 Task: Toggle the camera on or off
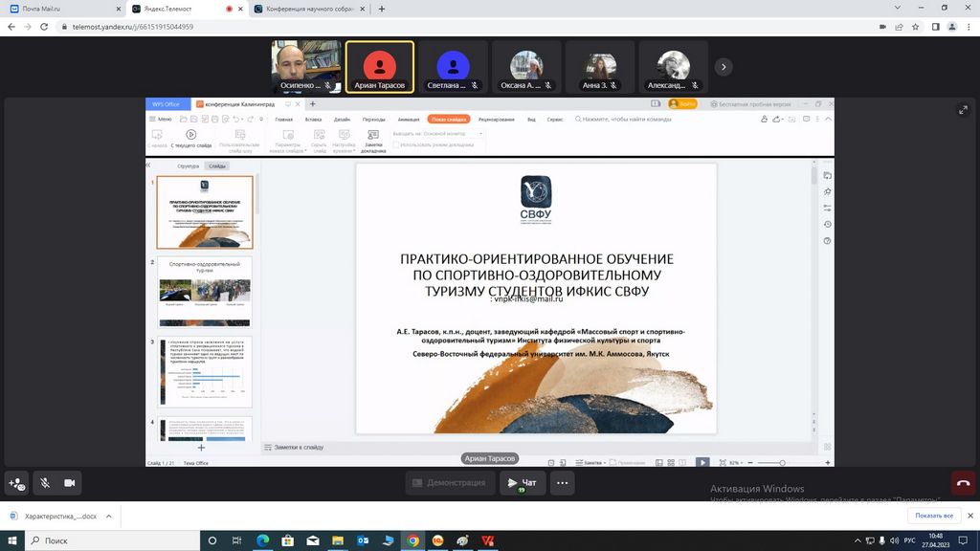point(70,483)
